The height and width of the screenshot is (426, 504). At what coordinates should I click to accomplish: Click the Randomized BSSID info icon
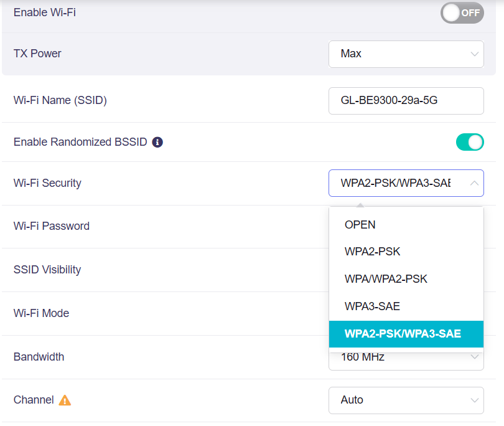coord(157,142)
